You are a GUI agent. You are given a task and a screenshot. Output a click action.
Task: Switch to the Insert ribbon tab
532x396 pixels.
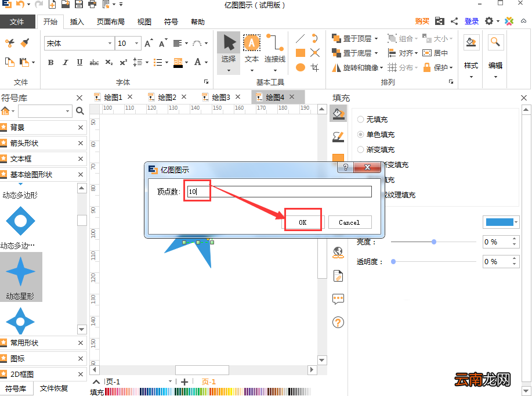pyautogui.click(x=77, y=21)
